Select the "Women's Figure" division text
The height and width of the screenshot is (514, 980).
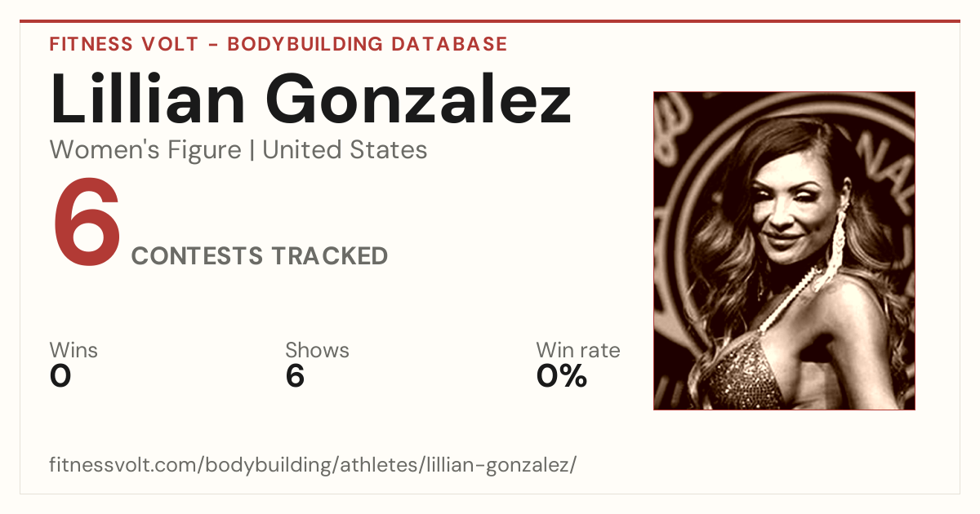tap(145, 149)
